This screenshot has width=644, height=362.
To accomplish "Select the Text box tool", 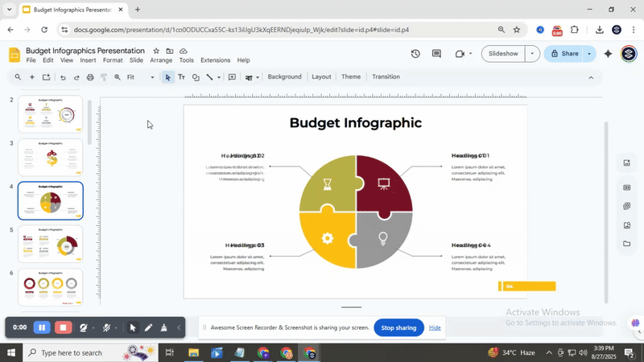I will [x=181, y=77].
